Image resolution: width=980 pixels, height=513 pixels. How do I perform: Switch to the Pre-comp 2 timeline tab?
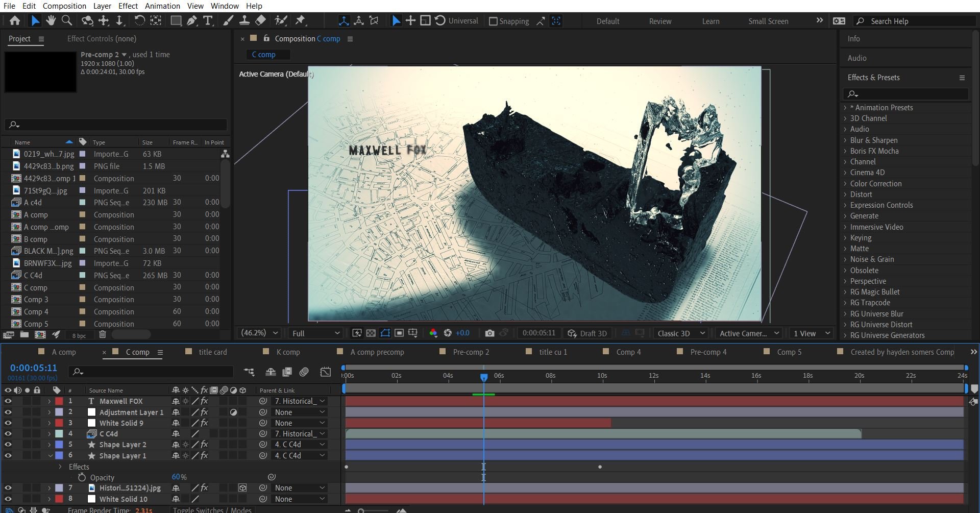(471, 352)
